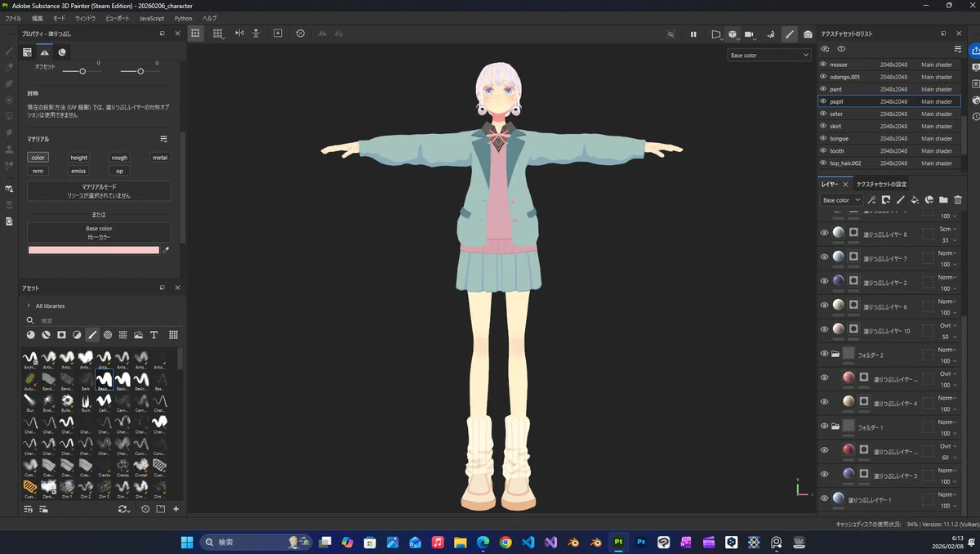Screen dimensions: 980x554
Task: Click the first オフセット slider handle
Action: point(82,71)
